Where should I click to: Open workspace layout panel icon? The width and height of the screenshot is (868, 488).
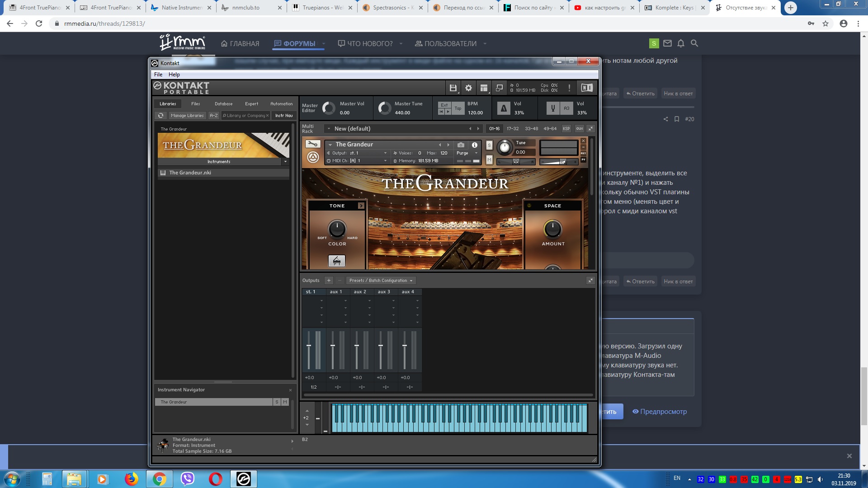pos(484,88)
